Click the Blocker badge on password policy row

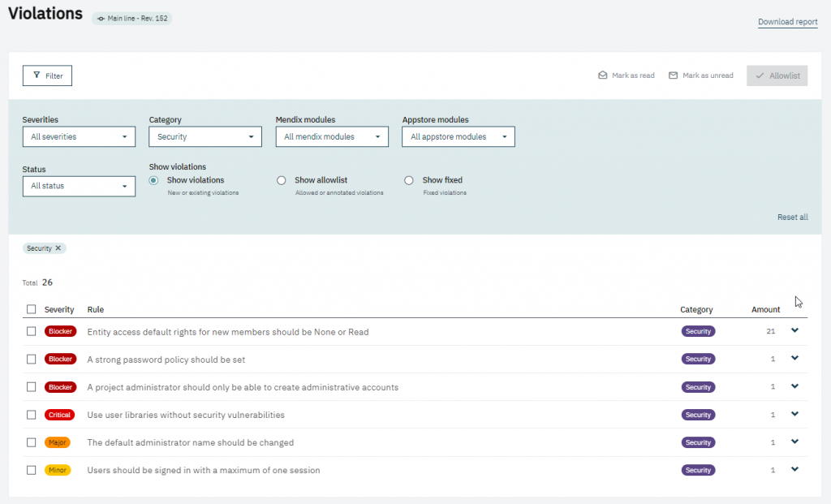click(x=60, y=360)
